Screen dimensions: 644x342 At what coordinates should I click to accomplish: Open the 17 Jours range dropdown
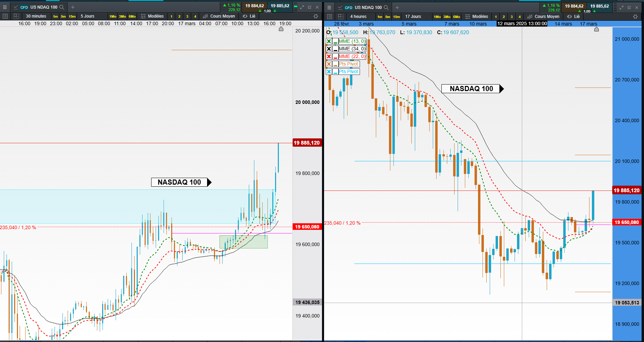(x=413, y=17)
